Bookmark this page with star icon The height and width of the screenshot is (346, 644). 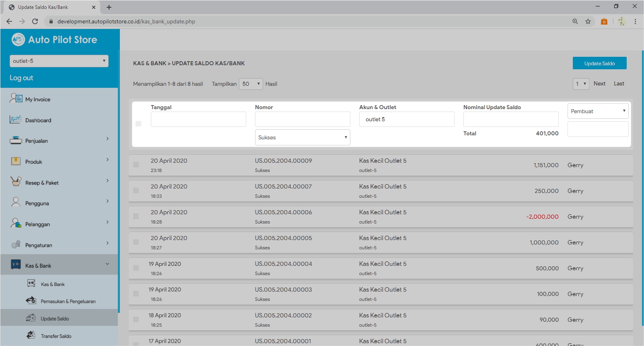coord(588,21)
